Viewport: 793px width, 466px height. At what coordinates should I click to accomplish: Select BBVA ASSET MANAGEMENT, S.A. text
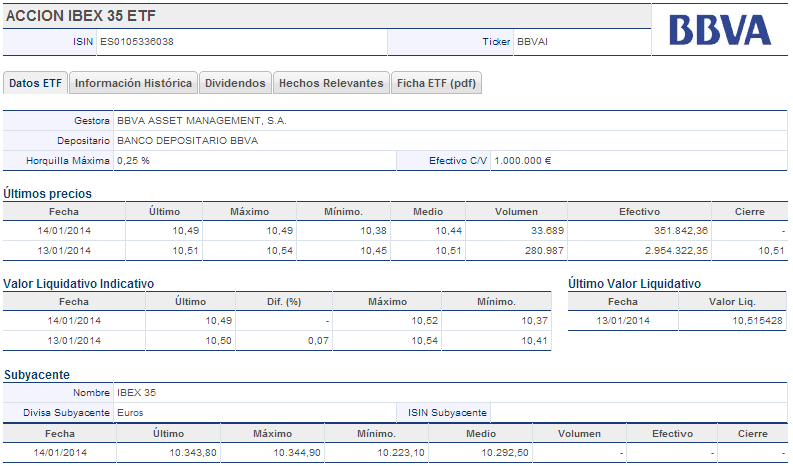click(202, 120)
